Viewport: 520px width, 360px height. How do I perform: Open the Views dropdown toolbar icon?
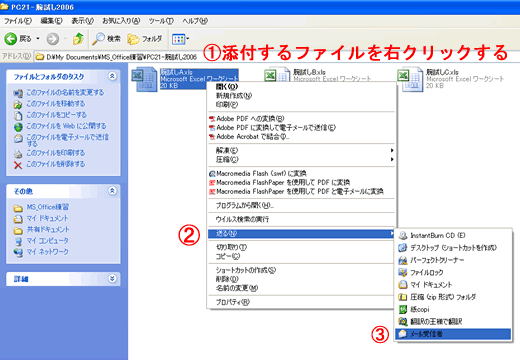tap(180, 39)
